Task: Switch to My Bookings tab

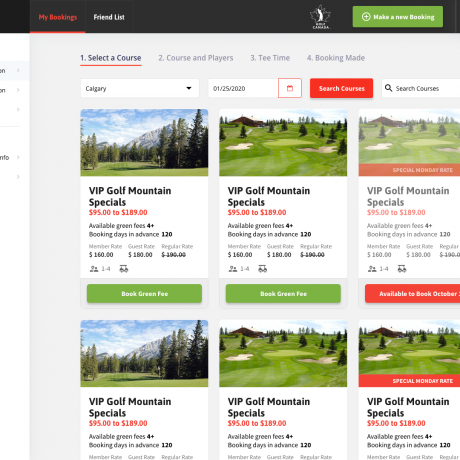Action: [x=58, y=17]
